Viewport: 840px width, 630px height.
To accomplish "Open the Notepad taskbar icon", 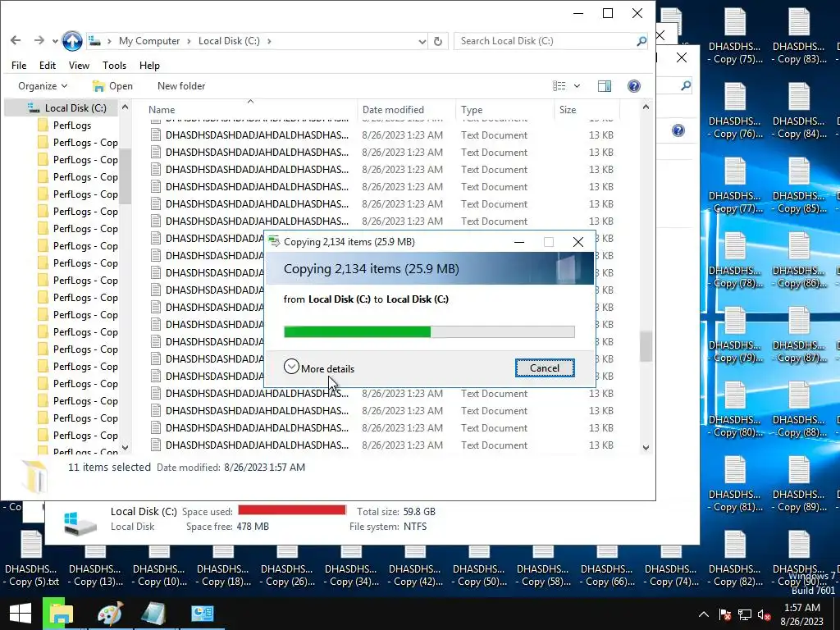I will coord(153,614).
